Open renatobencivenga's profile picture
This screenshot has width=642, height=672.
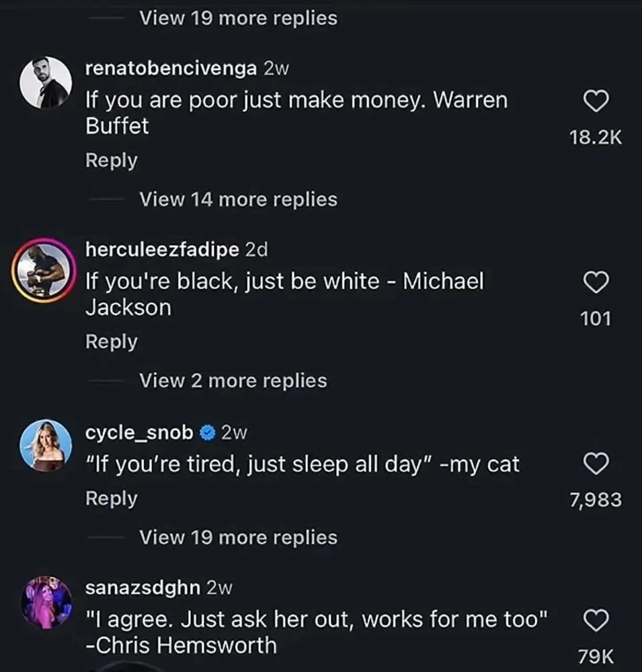point(45,82)
